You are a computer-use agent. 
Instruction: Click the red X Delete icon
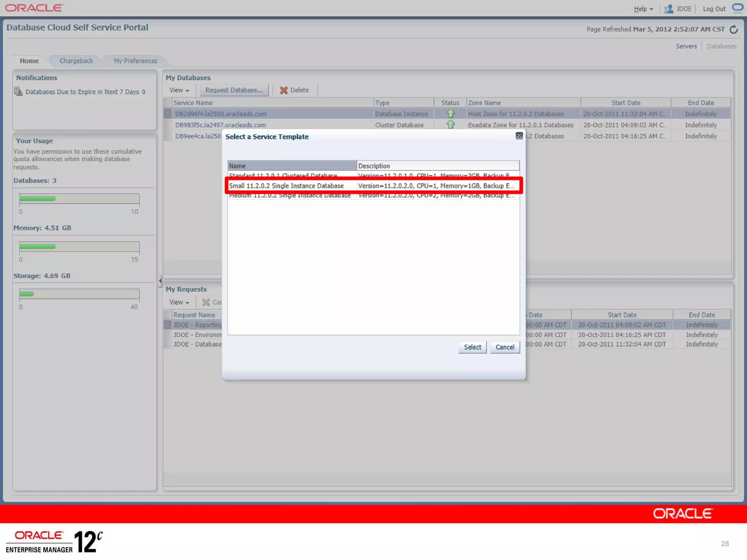point(283,90)
